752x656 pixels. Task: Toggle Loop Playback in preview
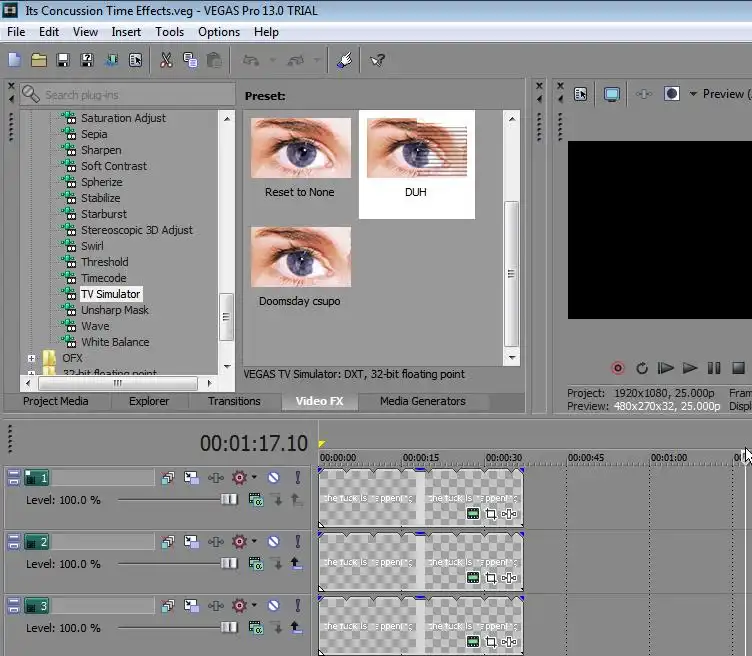point(642,368)
